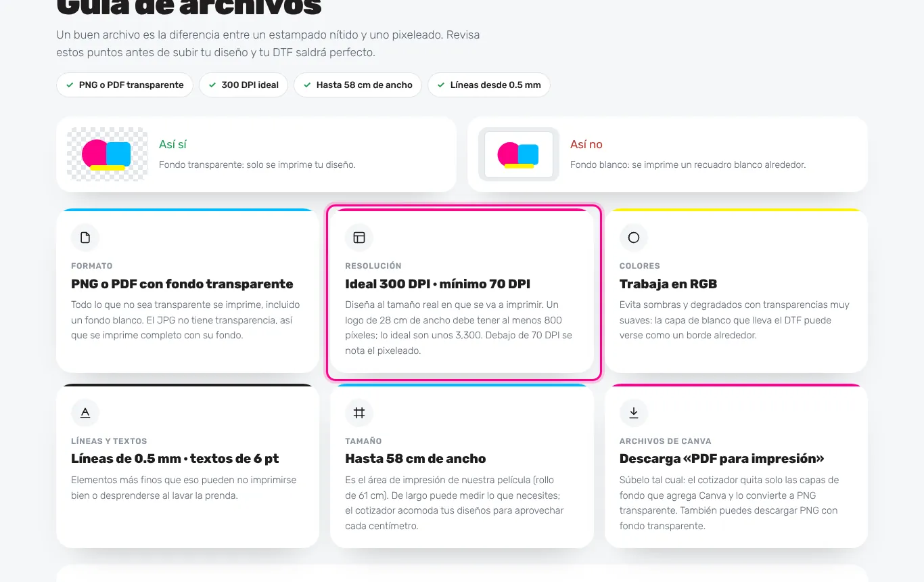Click heading 'Ideal 300 DPI • mínimo 70 DPI'
924x582 pixels.
click(438, 284)
